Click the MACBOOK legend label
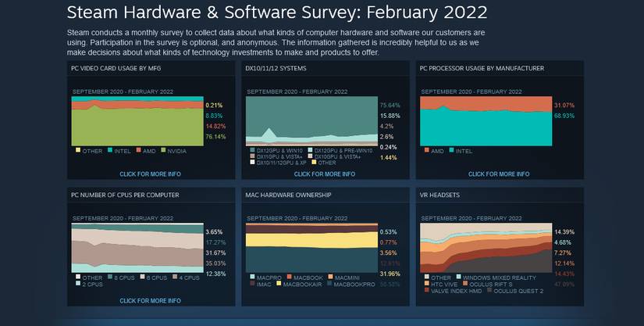The image size is (644, 326). (308, 278)
